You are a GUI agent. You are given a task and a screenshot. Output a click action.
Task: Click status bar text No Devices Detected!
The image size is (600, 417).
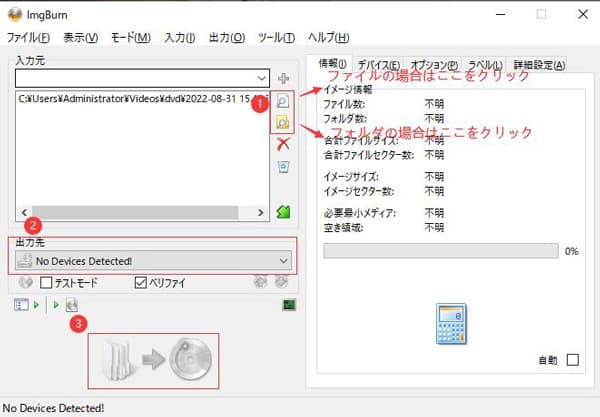53,408
